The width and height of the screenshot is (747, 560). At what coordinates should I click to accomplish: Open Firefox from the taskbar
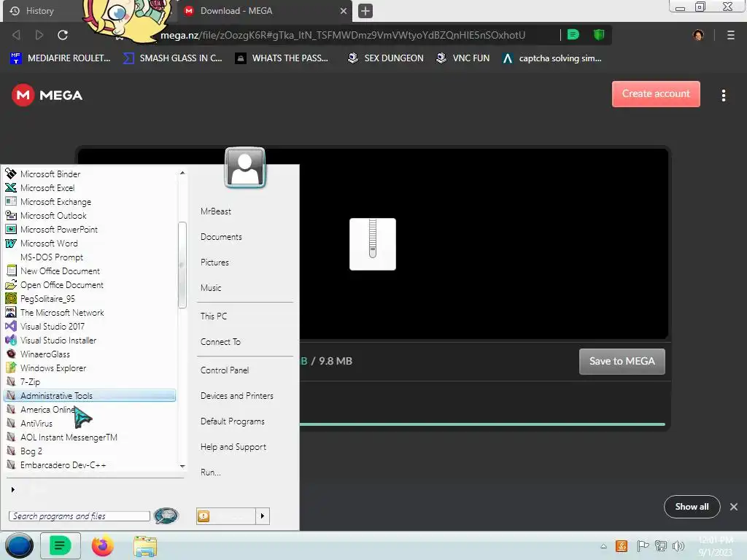[x=102, y=546]
